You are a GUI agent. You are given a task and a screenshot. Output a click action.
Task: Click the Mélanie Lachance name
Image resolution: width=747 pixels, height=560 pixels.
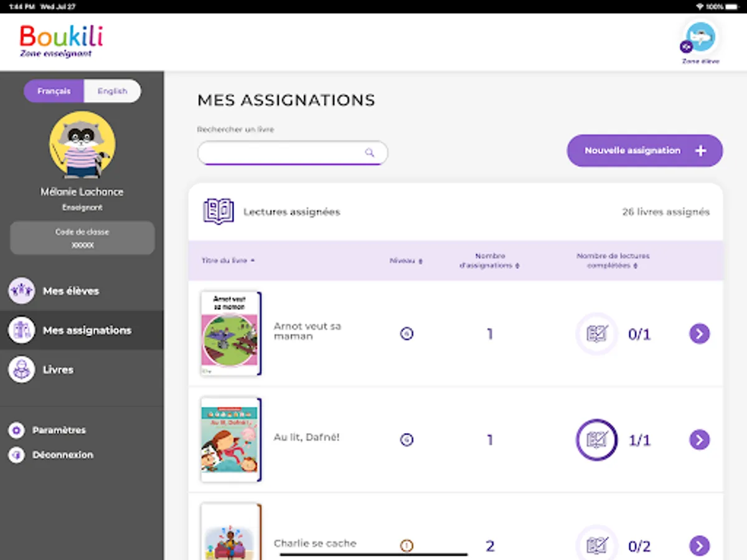coord(82,192)
